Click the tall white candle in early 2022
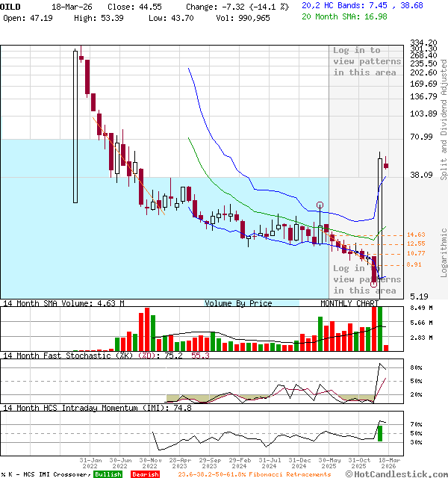The width and height of the screenshot is (448, 478). (75, 125)
